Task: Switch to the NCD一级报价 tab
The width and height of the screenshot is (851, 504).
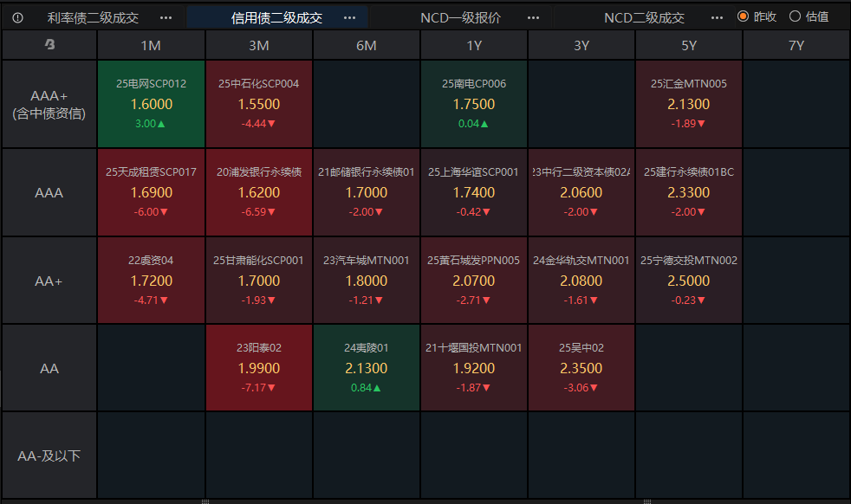Action: coord(460,18)
